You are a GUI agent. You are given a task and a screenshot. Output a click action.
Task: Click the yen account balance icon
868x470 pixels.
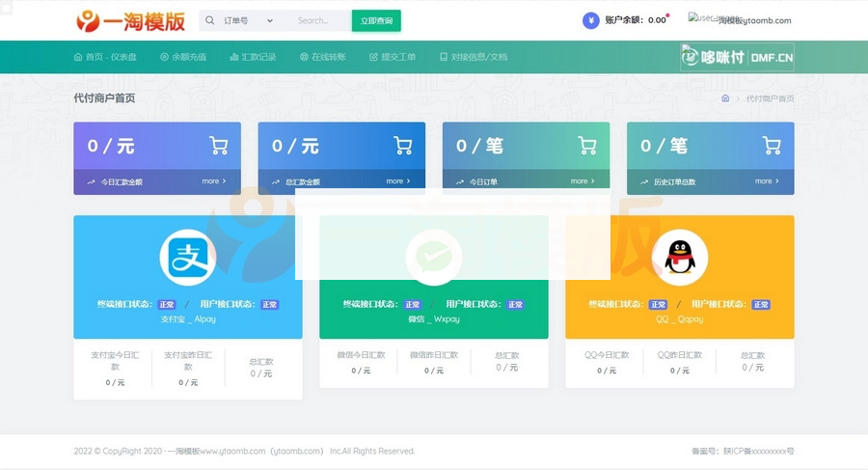click(x=590, y=20)
